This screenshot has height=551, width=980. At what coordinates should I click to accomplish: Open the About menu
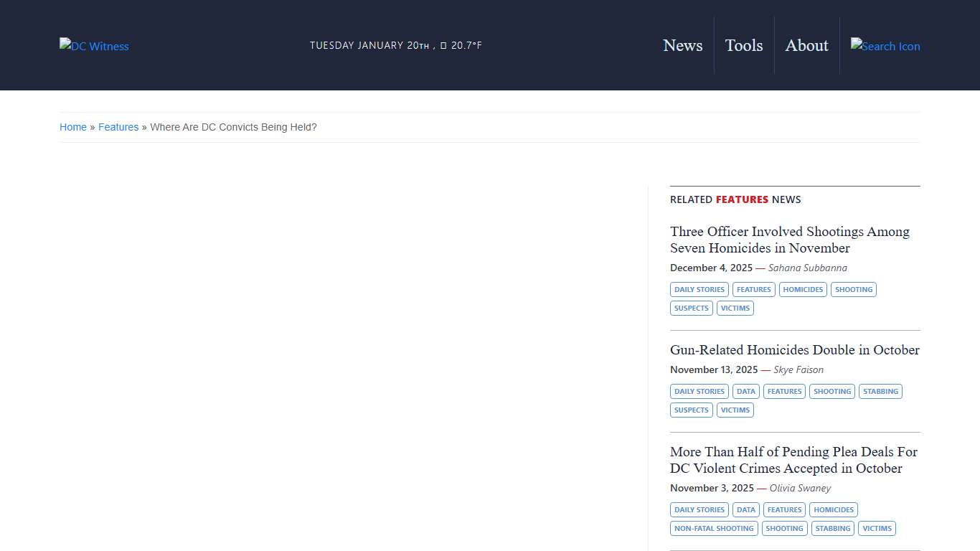(806, 45)
